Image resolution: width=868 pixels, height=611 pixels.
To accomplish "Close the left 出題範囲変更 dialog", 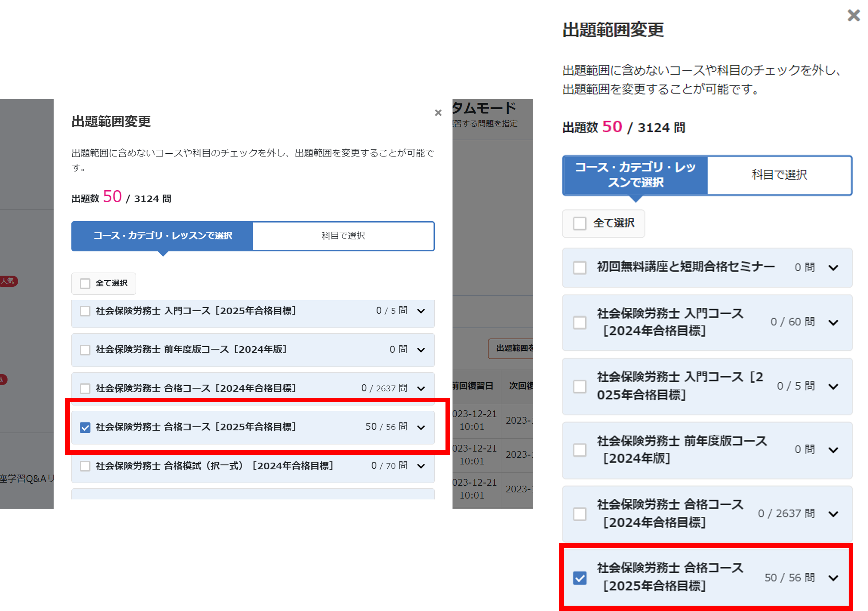I will [438, 113].
